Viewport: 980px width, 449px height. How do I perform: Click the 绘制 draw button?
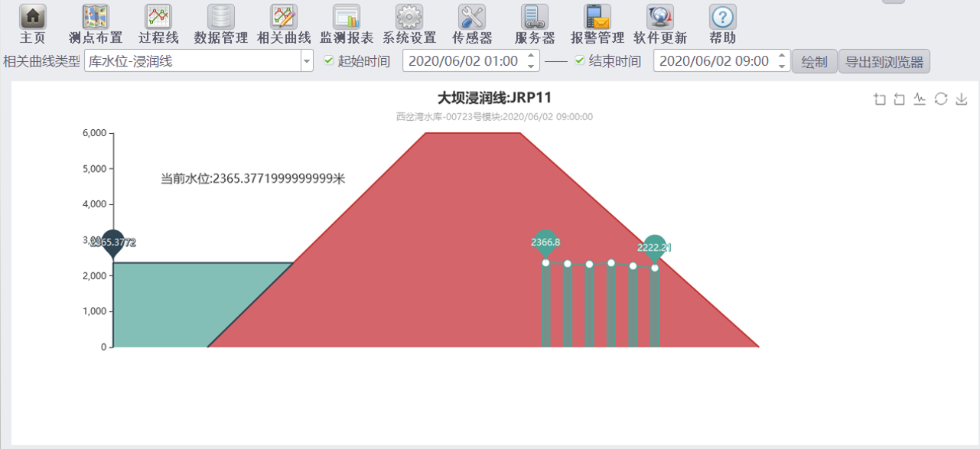814,62
